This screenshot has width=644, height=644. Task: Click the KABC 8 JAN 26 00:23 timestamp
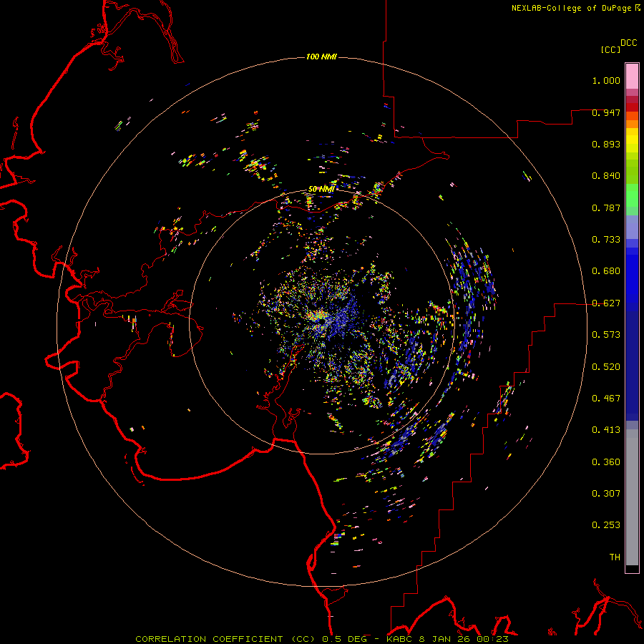click(x=448, y=639)
